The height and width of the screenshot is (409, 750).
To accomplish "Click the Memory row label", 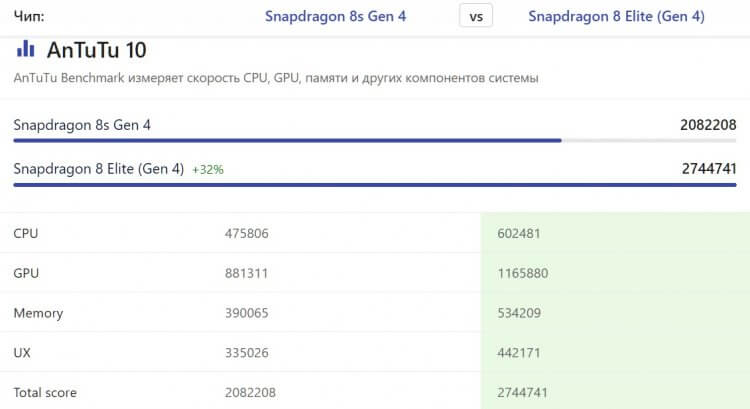I will coord(38,313).
